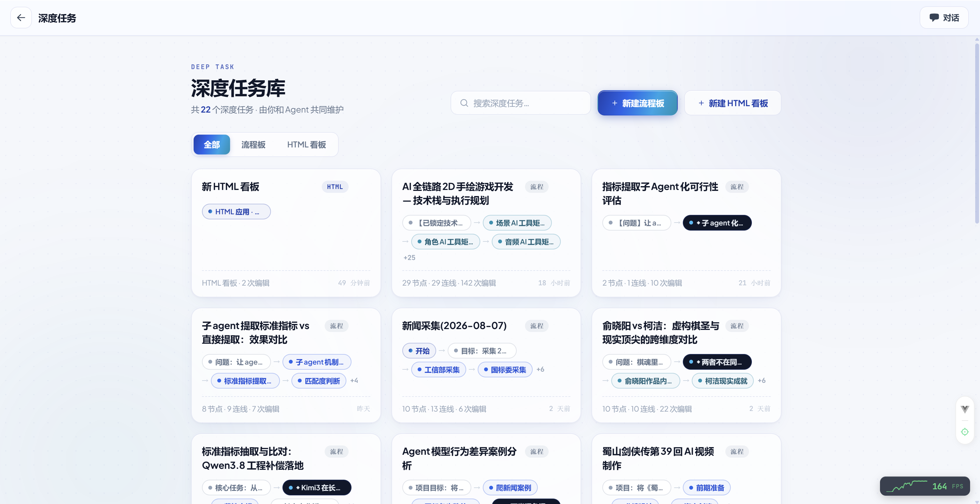
Task: Open 指标提取子Agent化可行性评估 card title
Action: [660, 194]
